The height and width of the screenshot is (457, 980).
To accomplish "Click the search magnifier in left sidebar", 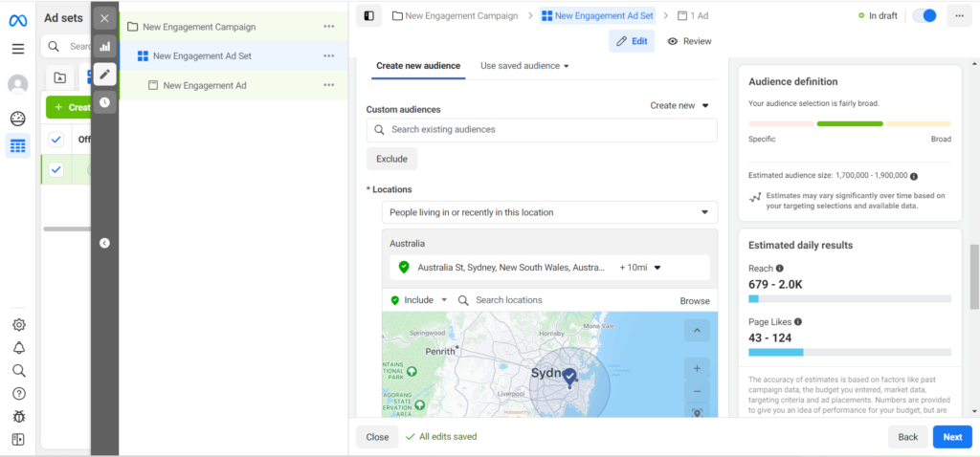I will 19,371.
